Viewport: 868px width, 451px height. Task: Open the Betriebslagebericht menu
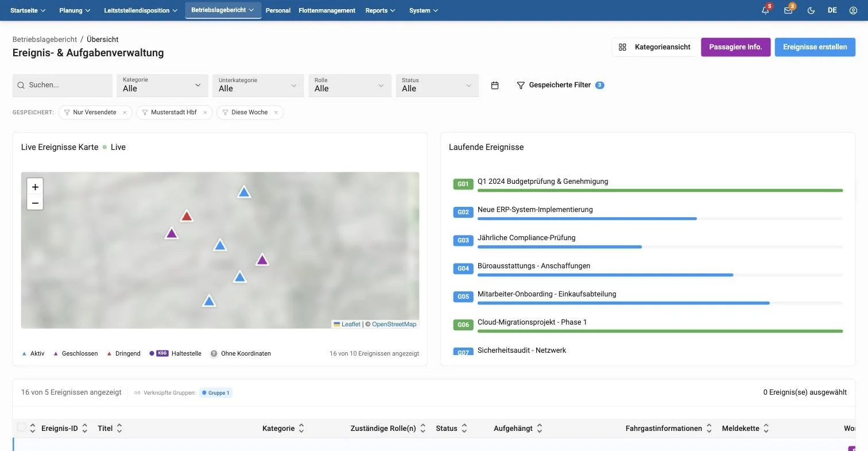(x=223, y=10)
